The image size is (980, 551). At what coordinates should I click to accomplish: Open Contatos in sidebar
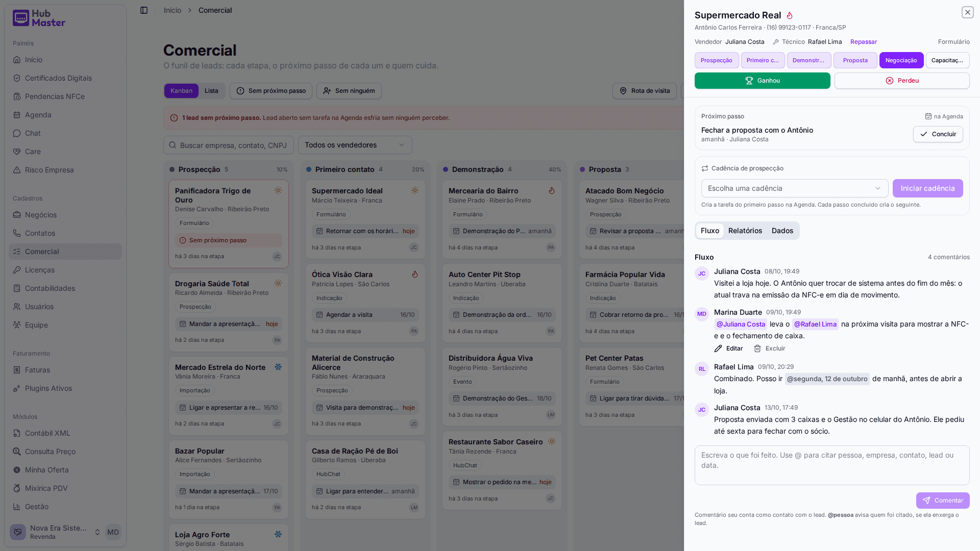click(x=65, y=233)
